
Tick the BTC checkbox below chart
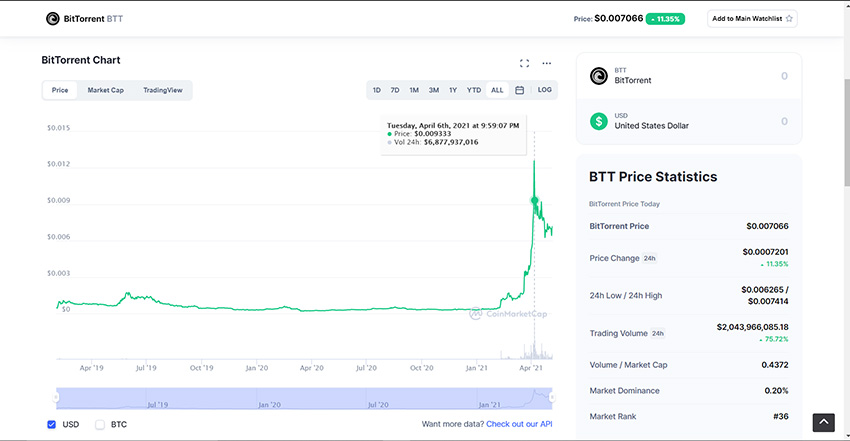click(100, 425)
